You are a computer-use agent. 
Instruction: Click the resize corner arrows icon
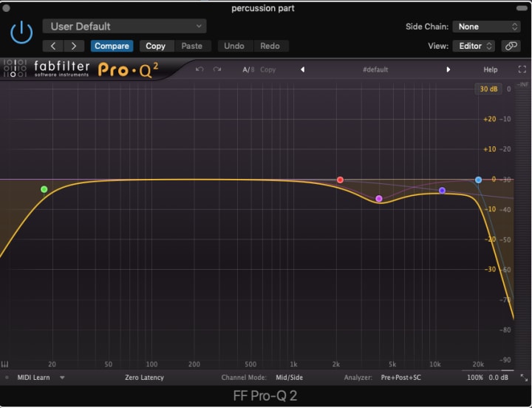point(524,378)
